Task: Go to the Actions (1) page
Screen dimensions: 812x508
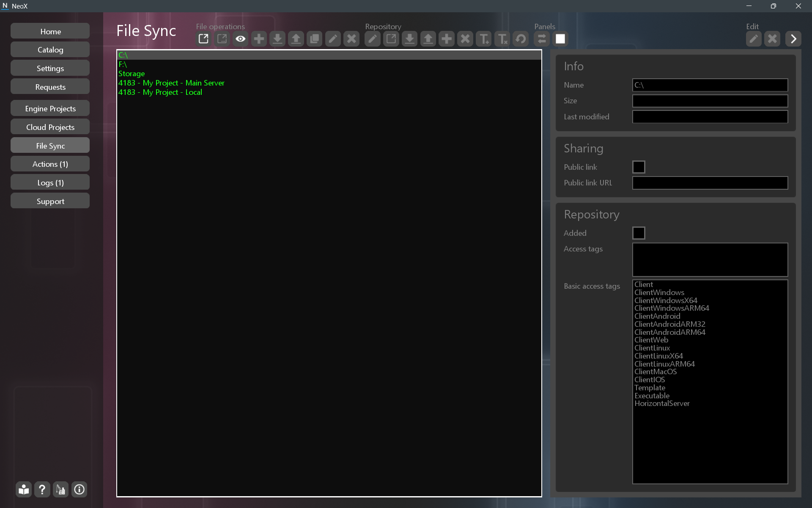Action: pos(50,164)
